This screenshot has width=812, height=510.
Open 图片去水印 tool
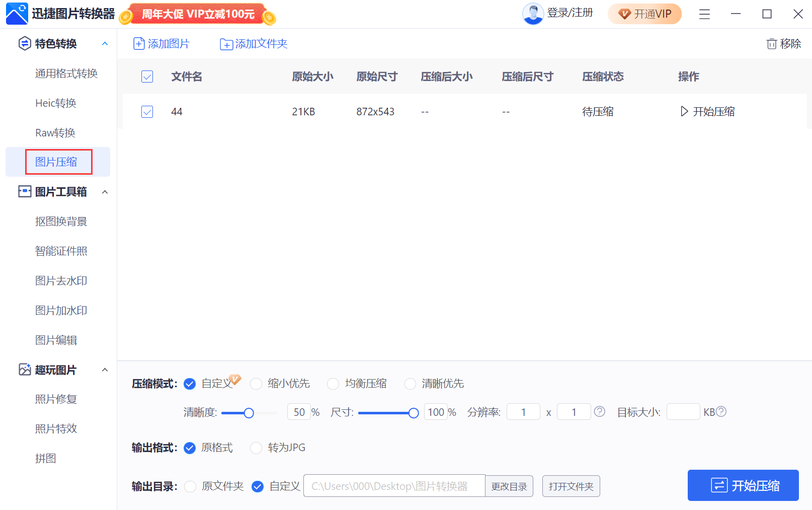(61, 281)
